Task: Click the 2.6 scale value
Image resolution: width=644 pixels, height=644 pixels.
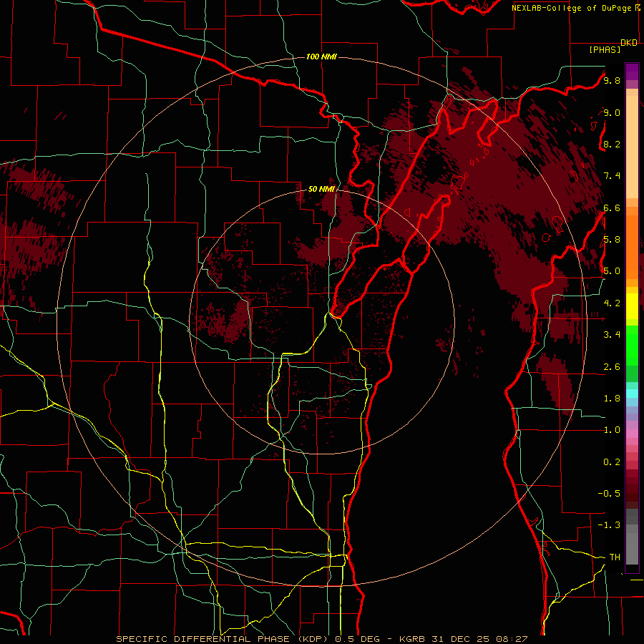Action: pyautogui.click(x=612, y=367)
